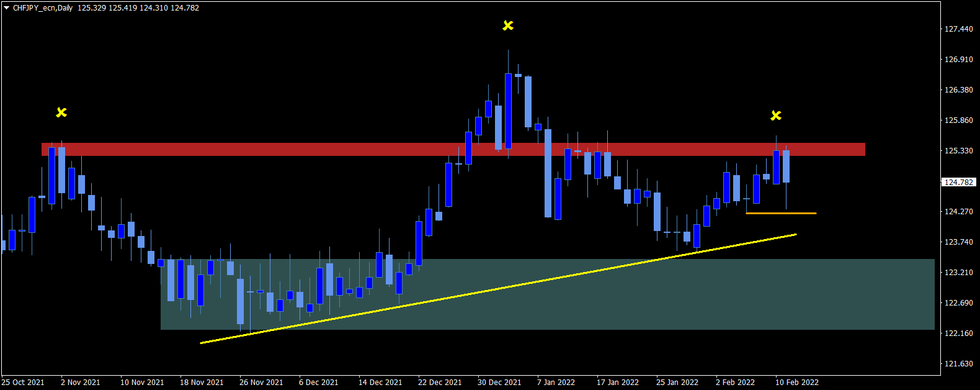The image size is (980, 390).
Task: Click the CHFJPY_ecn,Daily chart title
Action: (43, 8)
